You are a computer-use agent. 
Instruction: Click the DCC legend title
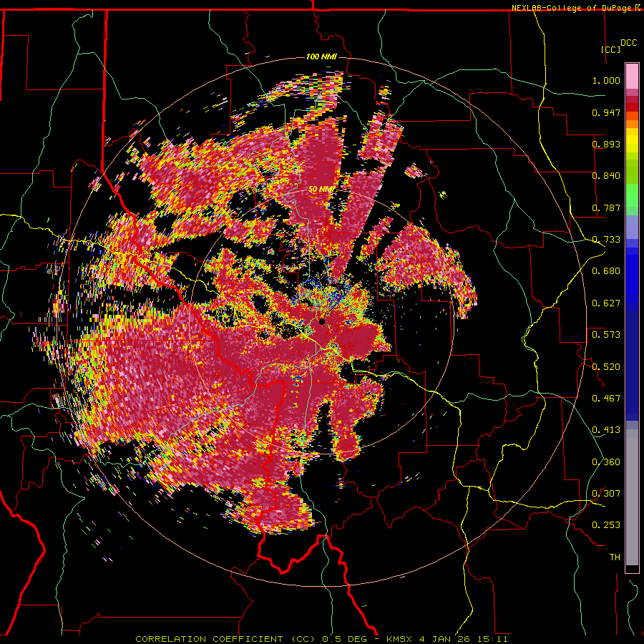(628, 43)
